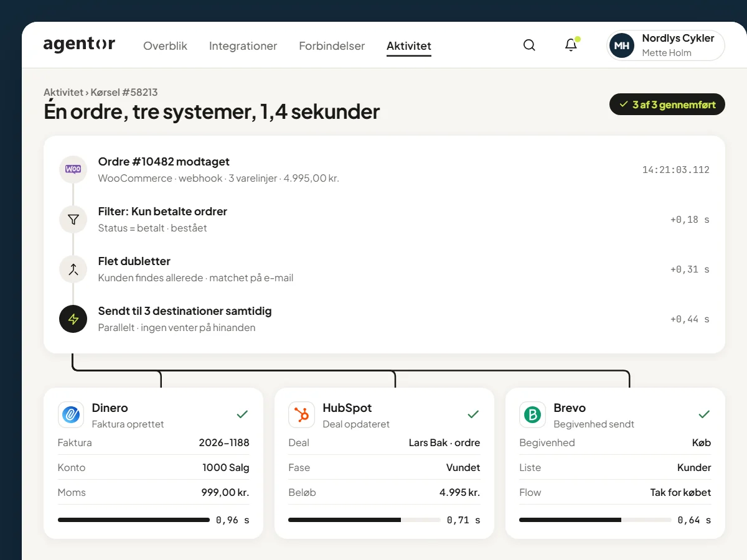
Task: Click the agentor logo
Action: tap(79, 45)
